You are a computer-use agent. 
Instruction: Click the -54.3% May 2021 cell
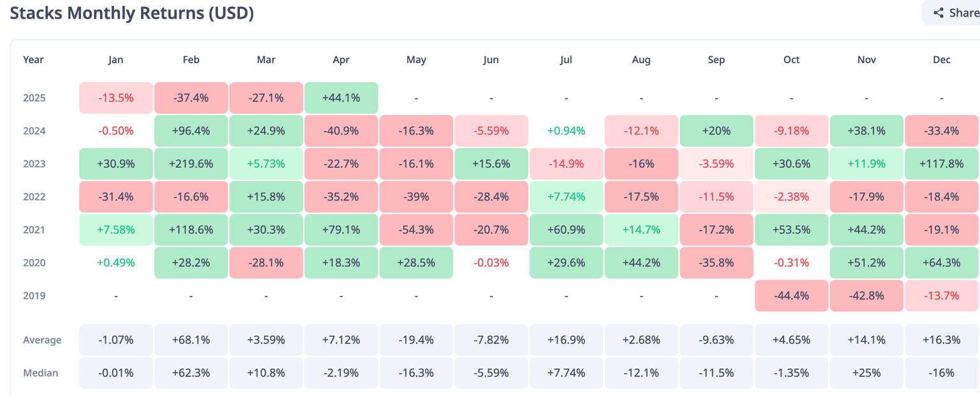(x=416, y=230)
